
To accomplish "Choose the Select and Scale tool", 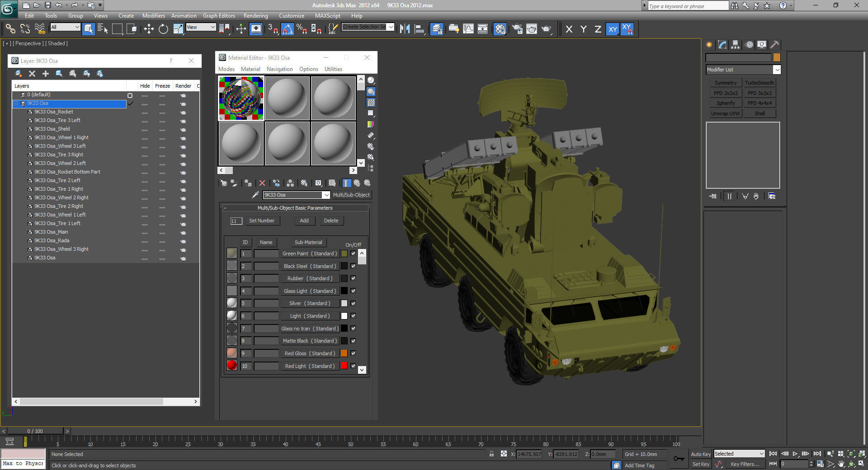I will pyautogui.click(x=178, y=29).
